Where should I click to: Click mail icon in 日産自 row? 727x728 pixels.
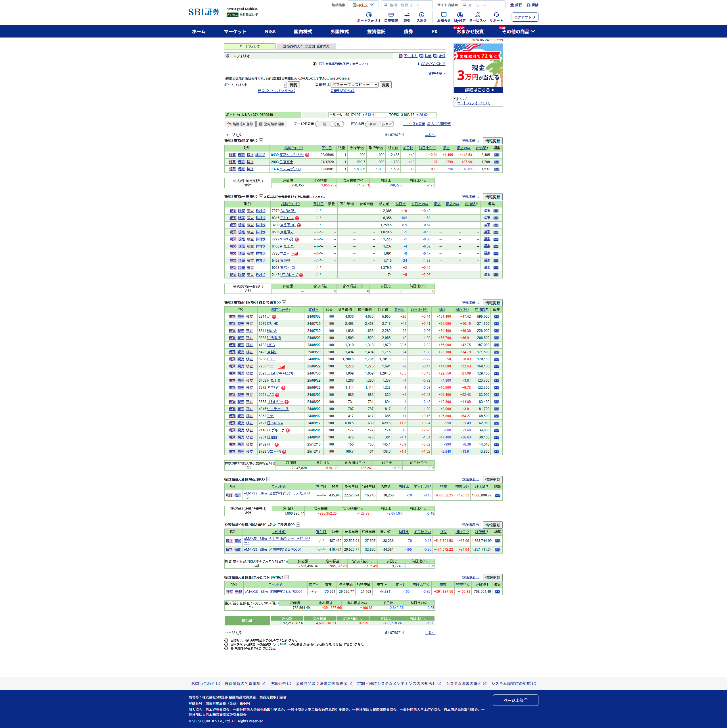coord(496,438)
